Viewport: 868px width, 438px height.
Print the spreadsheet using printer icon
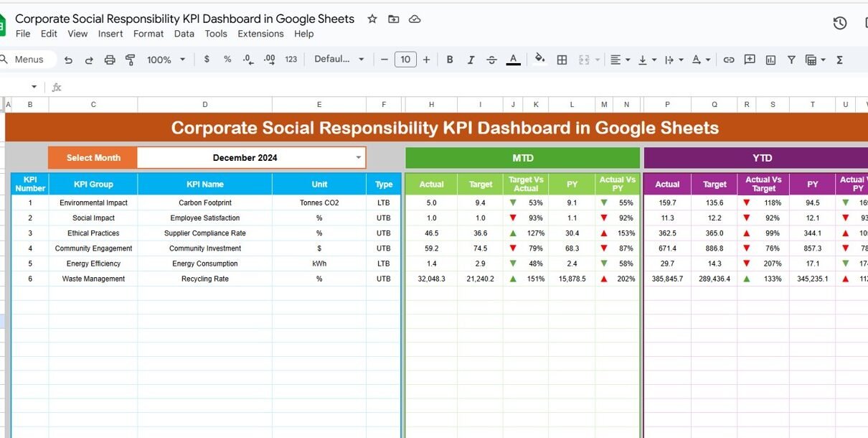click(x=110, y=60)
